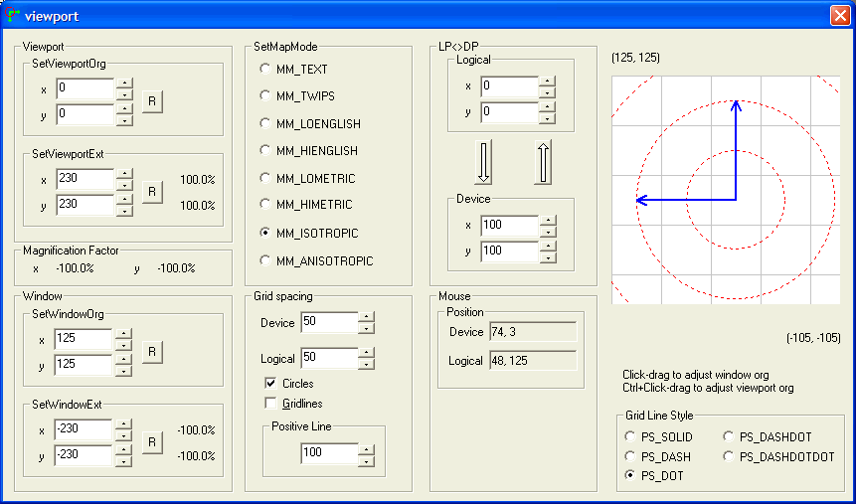
Task: Decrement SetWindowExt y with down spinner
Action: click(x=124, y=461)
